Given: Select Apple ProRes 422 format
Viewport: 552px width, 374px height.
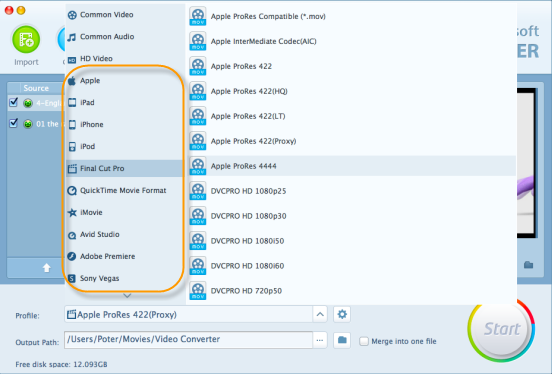Looking at the screenshot, I should click(352, 66).
